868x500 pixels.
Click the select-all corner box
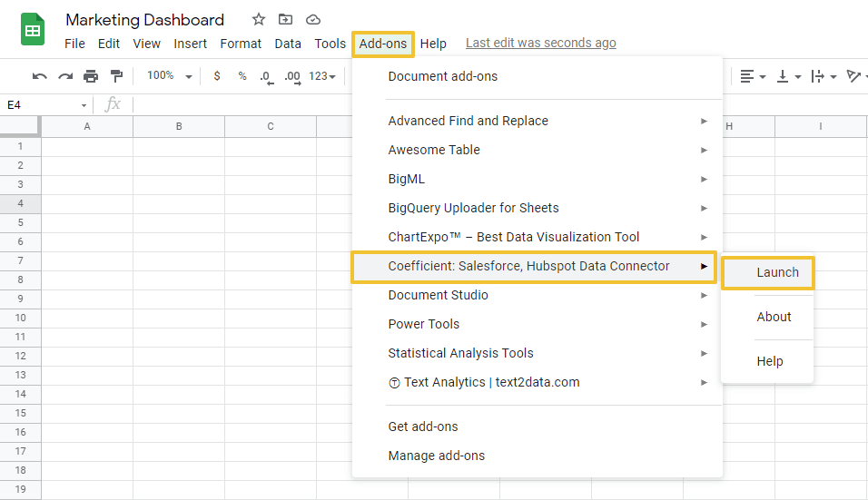tap(20, 126)
